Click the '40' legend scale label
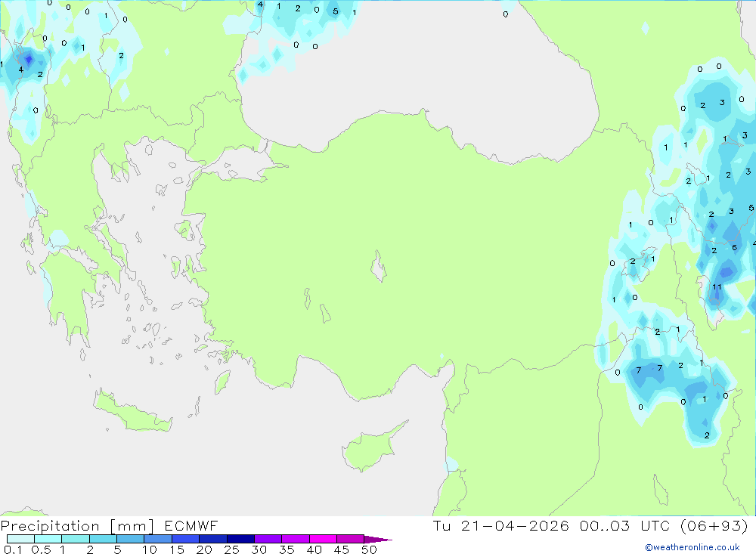The height and width of the screenshot is (554, 756). click(314, 549)
